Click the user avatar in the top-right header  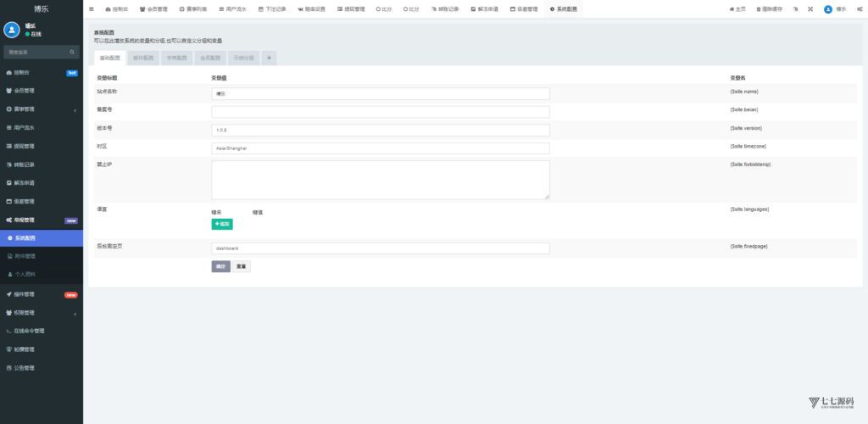tap(828, 8)
